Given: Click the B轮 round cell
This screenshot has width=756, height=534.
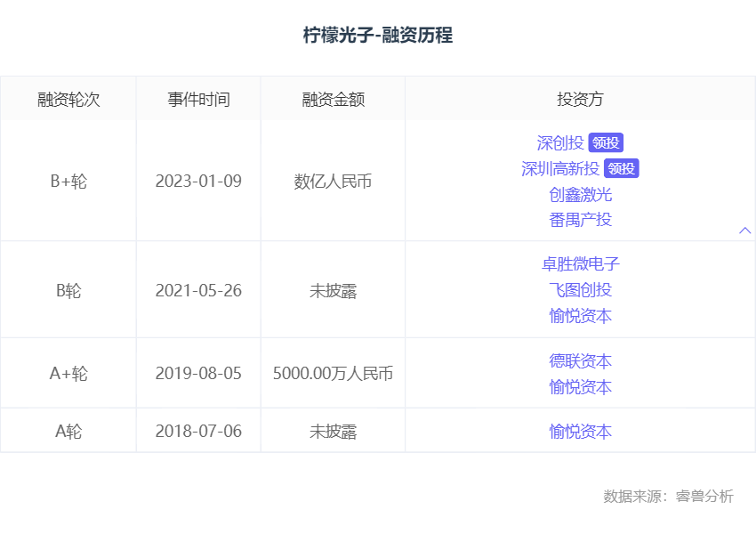Looking at the screenshot, I should 68,291.
